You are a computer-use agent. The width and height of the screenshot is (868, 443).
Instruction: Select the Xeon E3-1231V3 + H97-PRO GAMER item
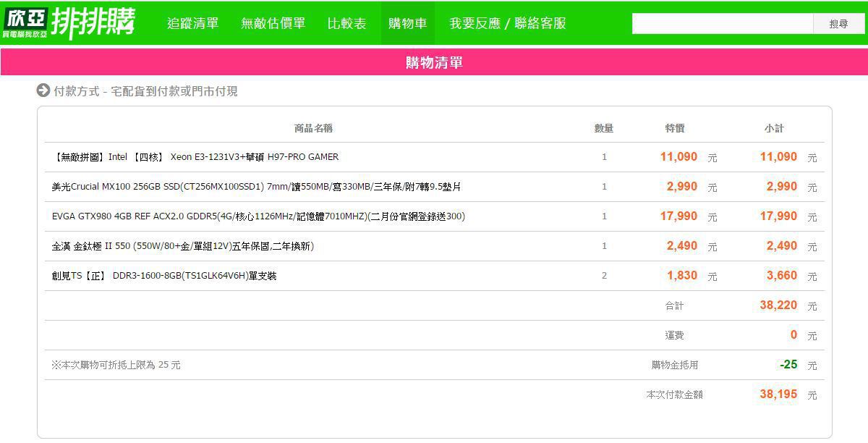tap(195, 157)
